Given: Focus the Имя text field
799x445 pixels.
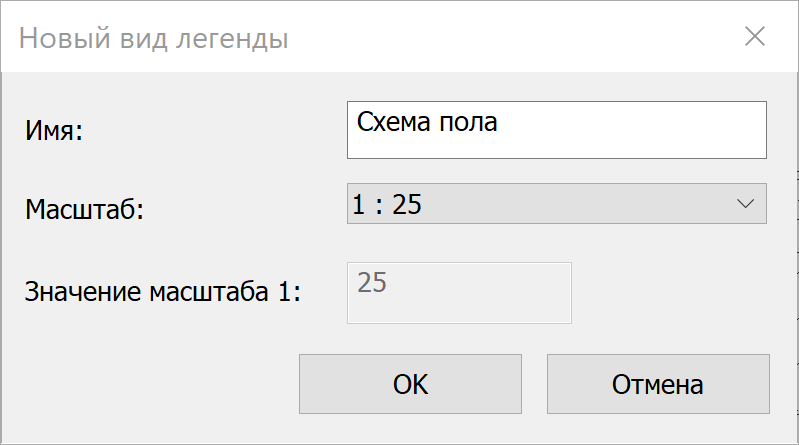Looking at the screenshot, I should coord(556,130).
